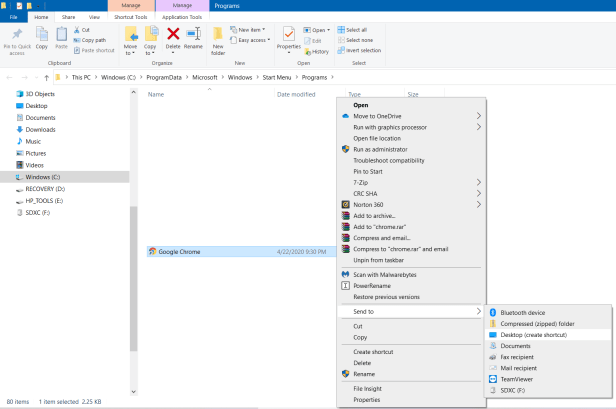Expand the 7-Zip submenu
The width and height of the screenshot is (616, 409).
pyautogui.click(x=364, y=182)
